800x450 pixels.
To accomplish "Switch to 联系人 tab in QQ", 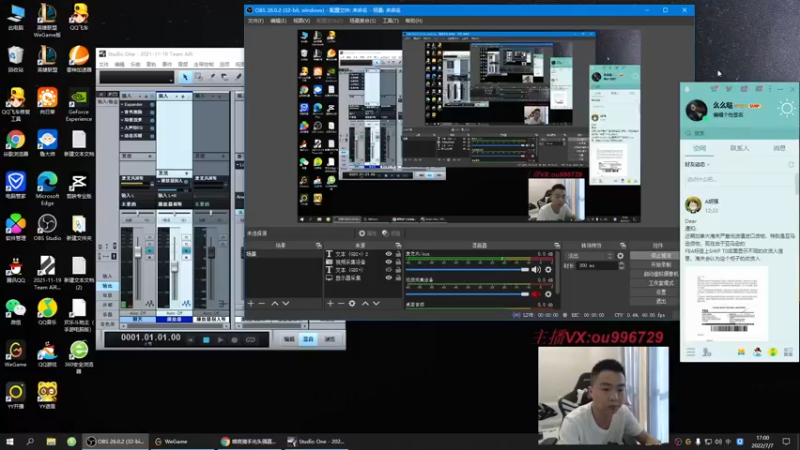I will coord(739,148).
